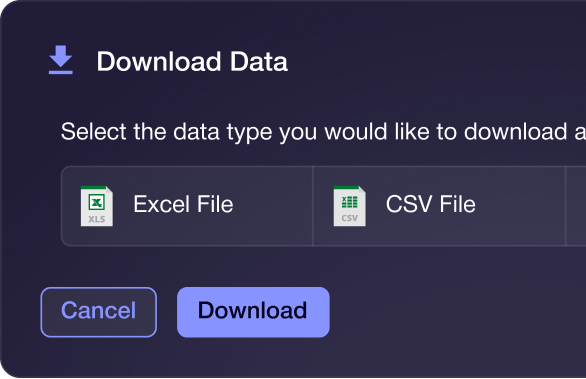Select the Excel File format option

point(187,206)
